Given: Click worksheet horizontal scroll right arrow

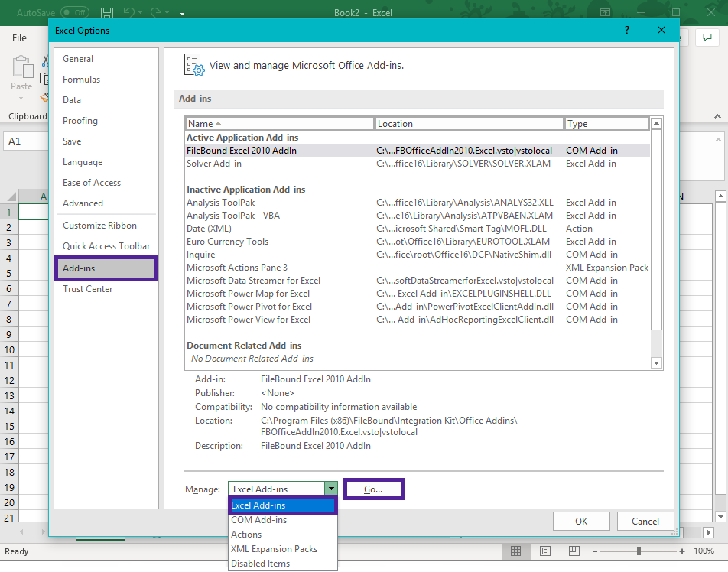Looking at the screenshot, I should [708, 532].
